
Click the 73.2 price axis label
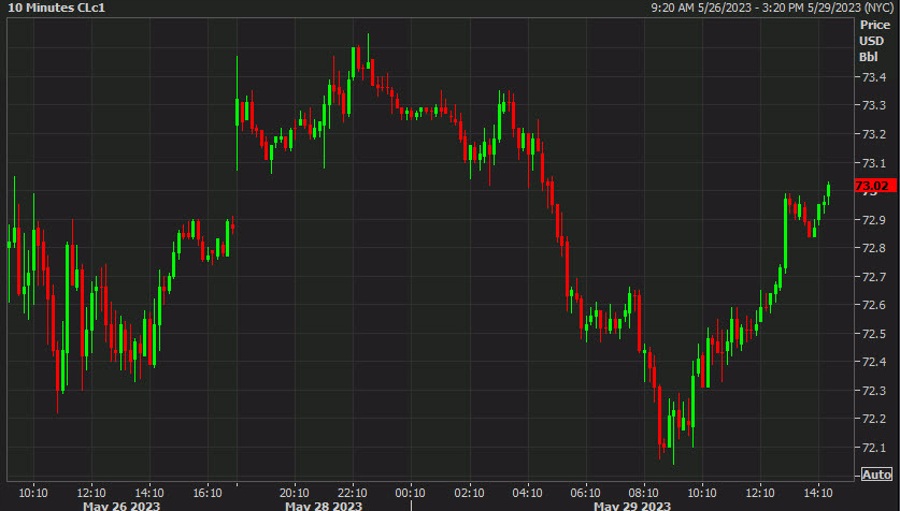click(874, 134)
